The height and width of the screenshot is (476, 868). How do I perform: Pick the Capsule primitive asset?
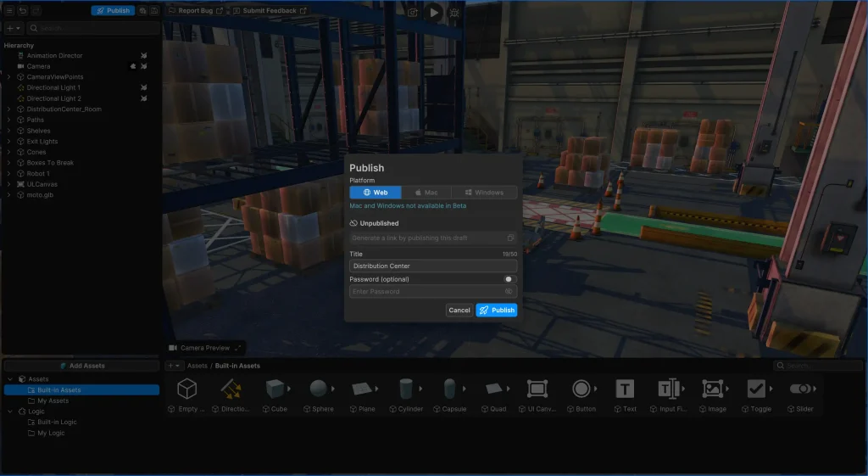449,389
